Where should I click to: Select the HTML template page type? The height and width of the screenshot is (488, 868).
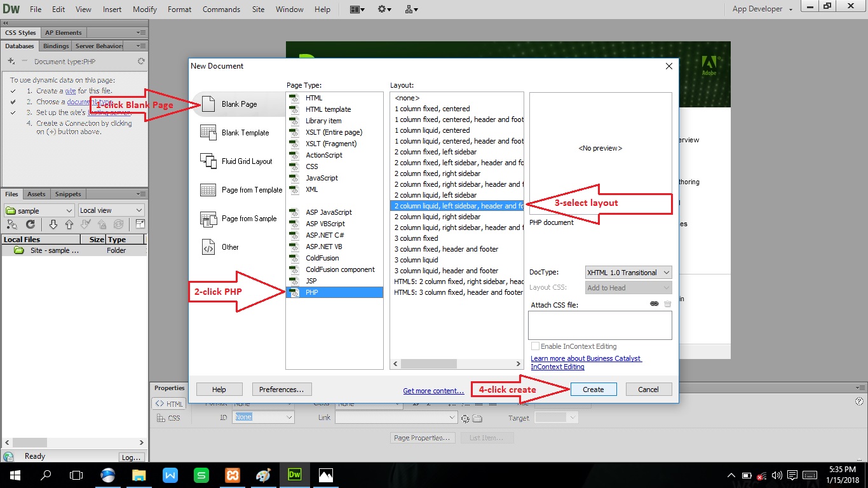tap(335, 109)
